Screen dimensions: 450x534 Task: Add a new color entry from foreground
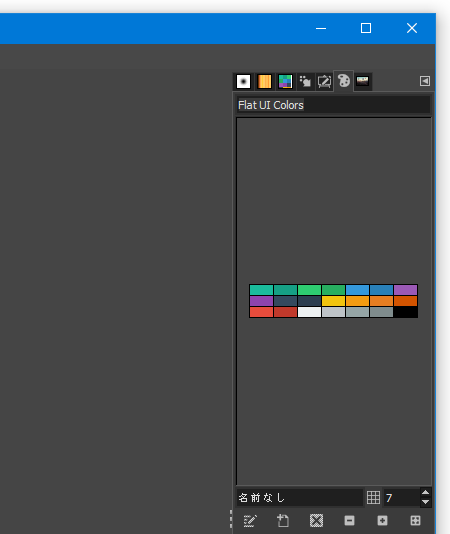pyautogui.click(x=283, y=520)
